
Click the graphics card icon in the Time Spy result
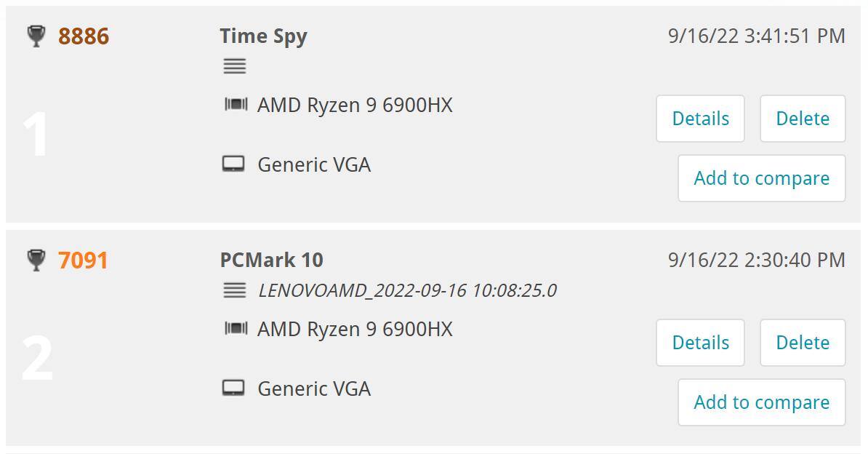pos(233,164)
